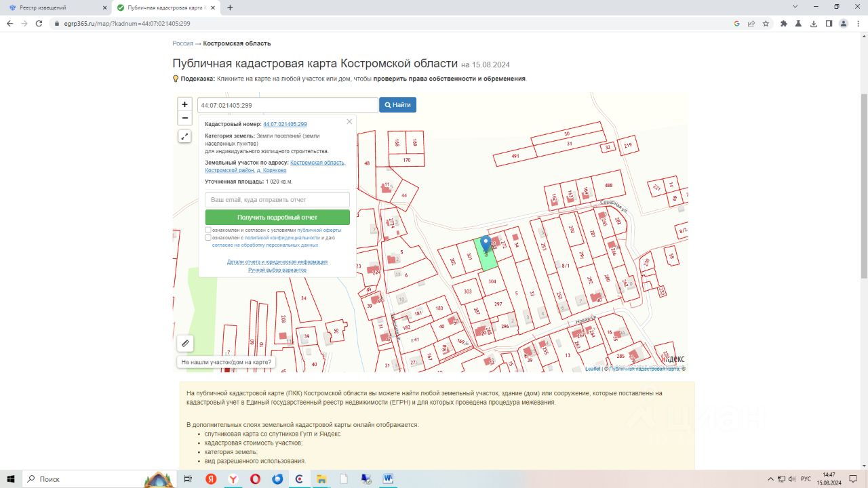
Task: Activate the ruler measurement tool
Action: (x=185, y=344)
